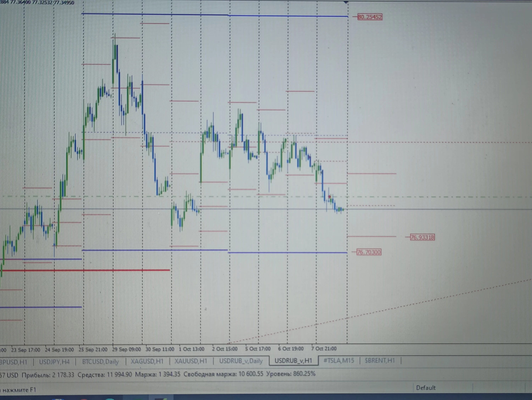Click the 30 Sep 11:00 time label
The image size is (532, 400).
(x=160, y=349)
